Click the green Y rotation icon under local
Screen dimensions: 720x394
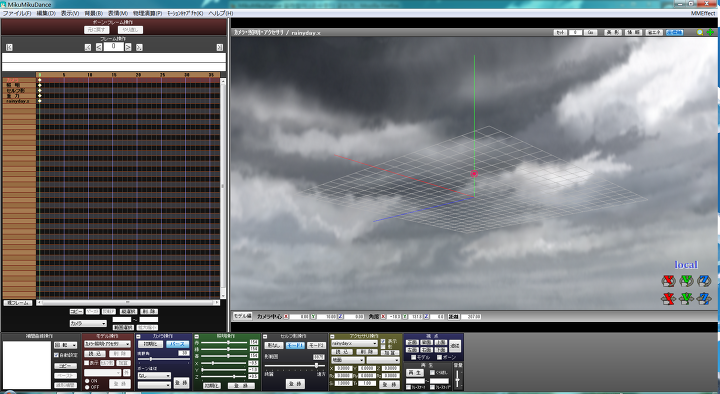pyautogui.click(x=686, y=281)
